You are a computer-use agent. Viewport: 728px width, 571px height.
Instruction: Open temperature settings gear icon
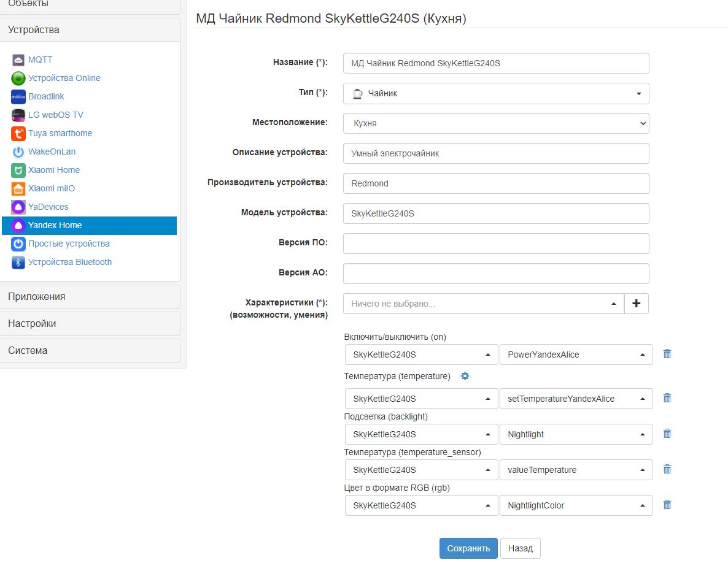[465, 376]
